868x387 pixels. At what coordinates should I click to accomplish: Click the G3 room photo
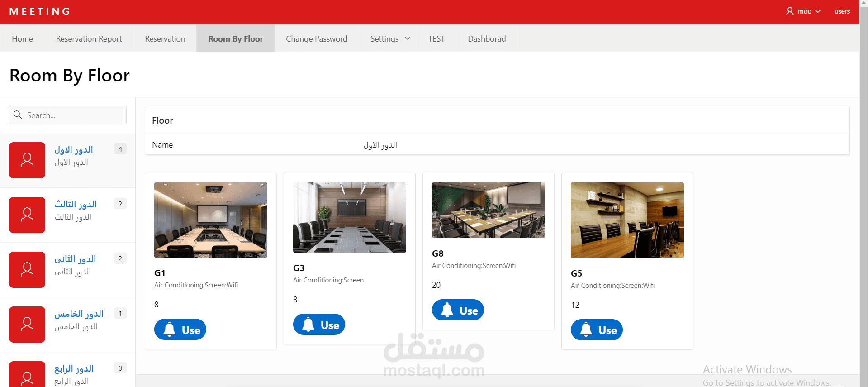click(x=350, y=217)
